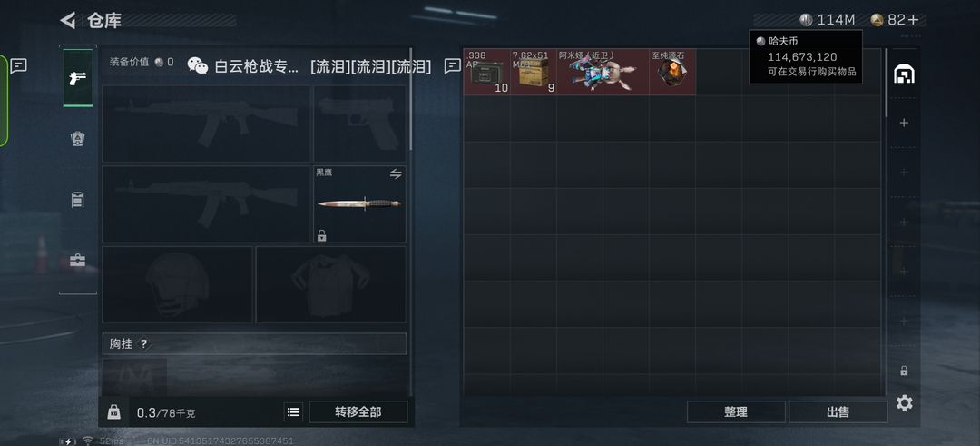Click the 转移全部 button
980x446 pixels.
358,412
